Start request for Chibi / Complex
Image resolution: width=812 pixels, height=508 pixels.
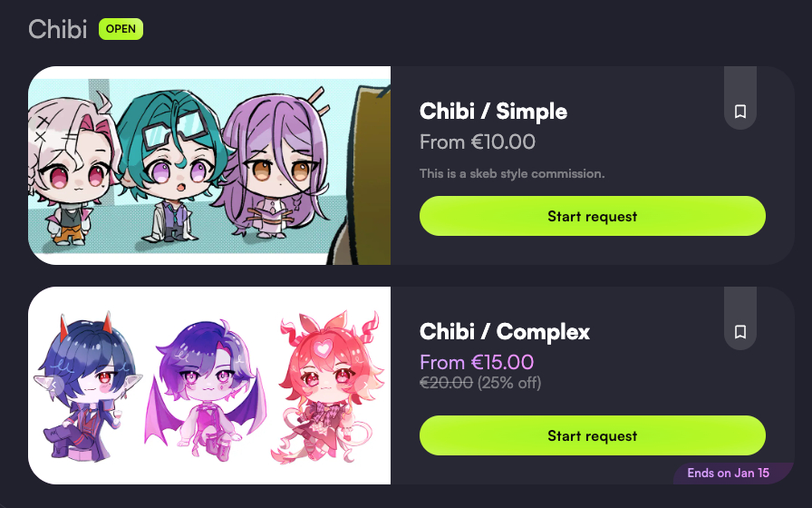(x=593, y=436)
